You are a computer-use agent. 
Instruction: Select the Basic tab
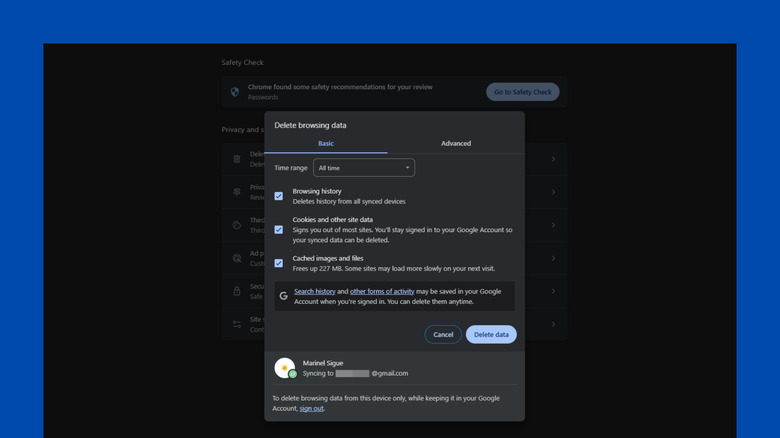pyautogui.click(x=326, y=144)
